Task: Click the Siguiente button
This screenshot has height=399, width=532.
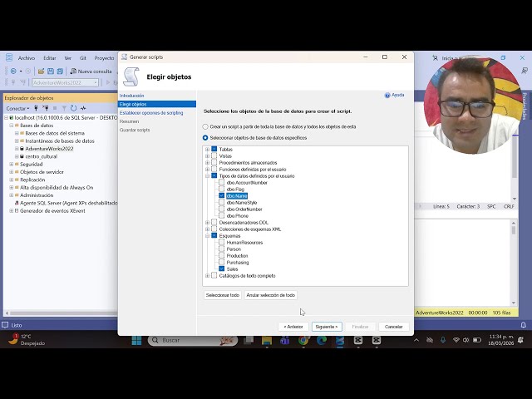Action: pos(327,327)
